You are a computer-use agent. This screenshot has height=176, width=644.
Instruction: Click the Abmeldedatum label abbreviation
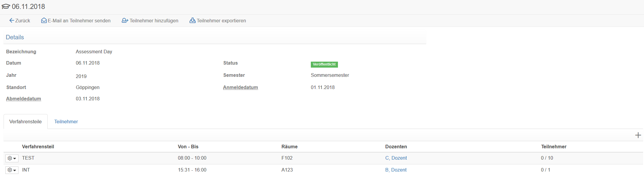click(24, 99)
